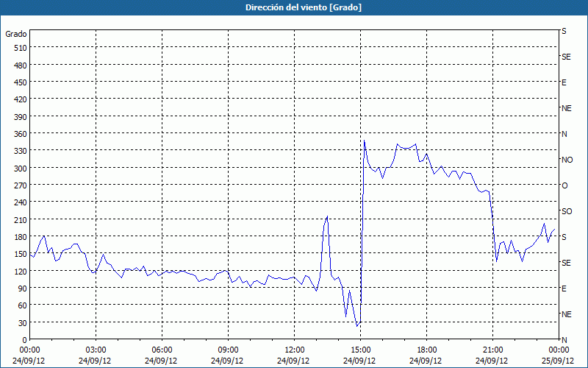Click the 0 degree axis value
This screenshot has height=368, width=588.
click(x=25, y=340)
